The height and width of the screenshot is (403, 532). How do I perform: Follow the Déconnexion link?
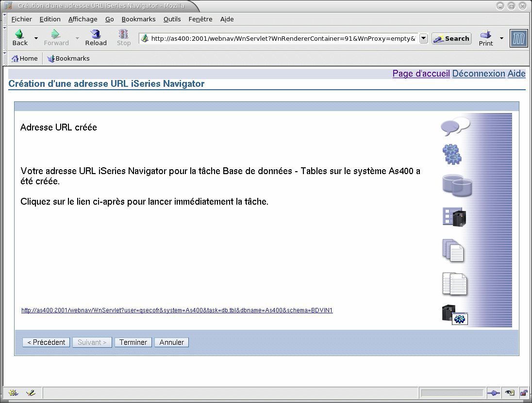(479, 74)
